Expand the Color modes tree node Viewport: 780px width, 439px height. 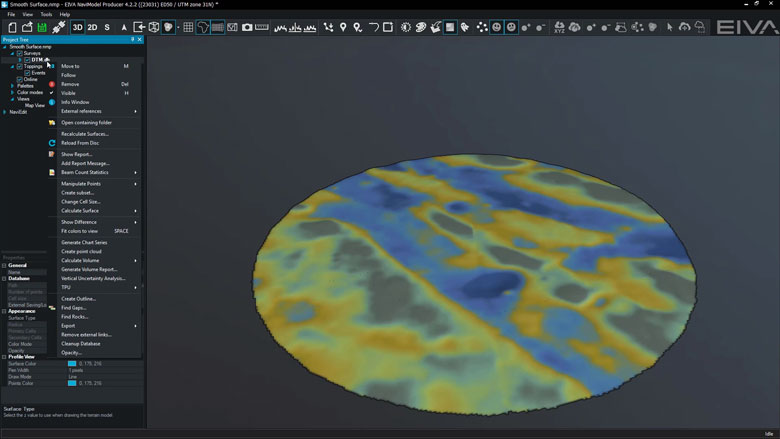point(13,92)
